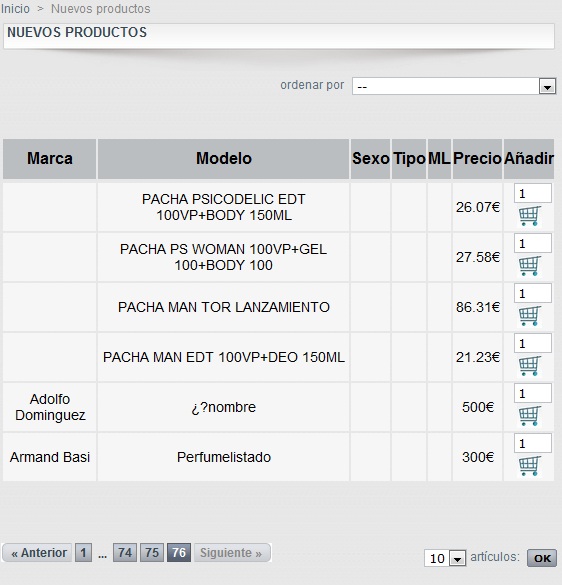Select the 'Perfumelistado' model cell

(224, 457)
